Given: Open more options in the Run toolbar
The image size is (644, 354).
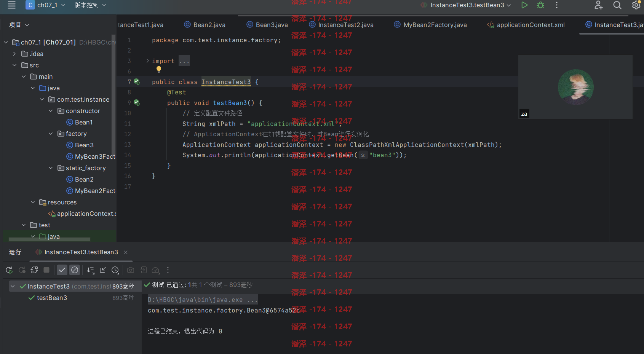Looking at the screenshot, I should coord(168,270).
